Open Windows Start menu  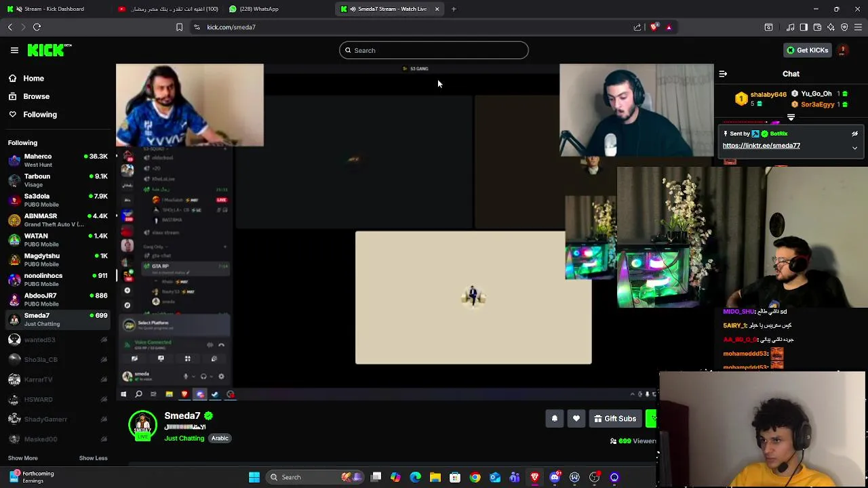[254, 477]
